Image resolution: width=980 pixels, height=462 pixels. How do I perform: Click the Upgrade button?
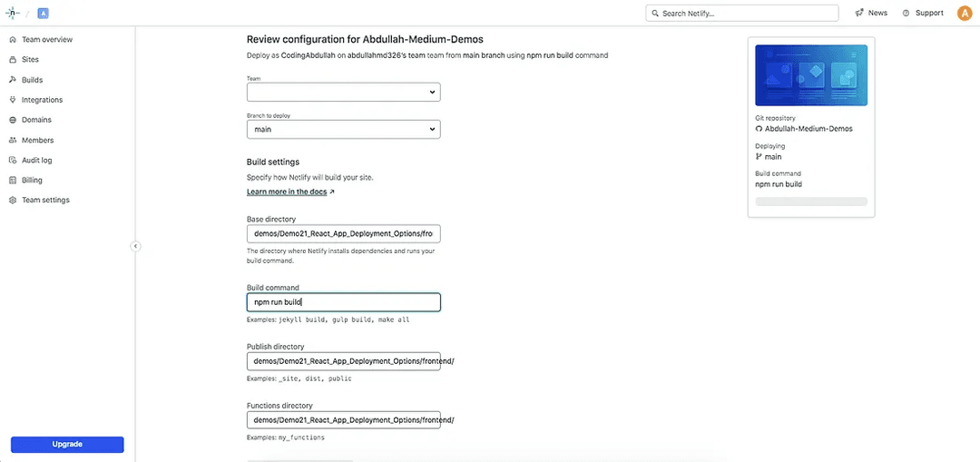pyautogui.click(x=67, y=444)
